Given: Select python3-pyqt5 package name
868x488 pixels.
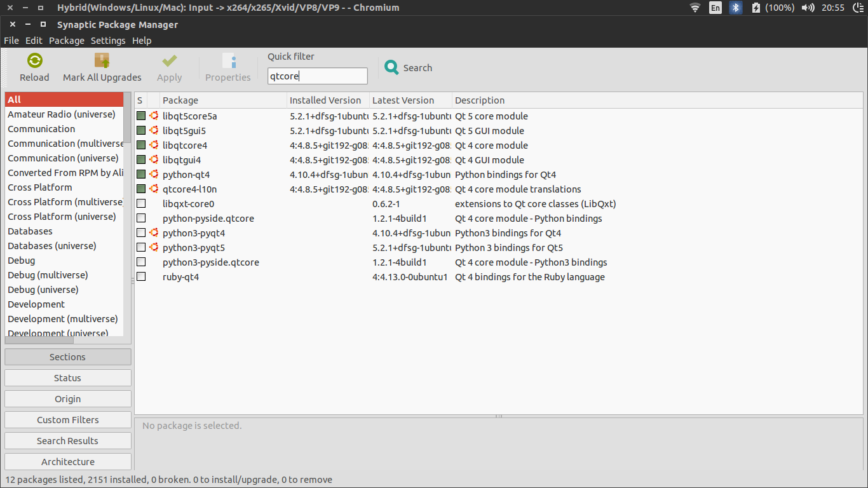Looking at the screenshot, I should 194,248.
